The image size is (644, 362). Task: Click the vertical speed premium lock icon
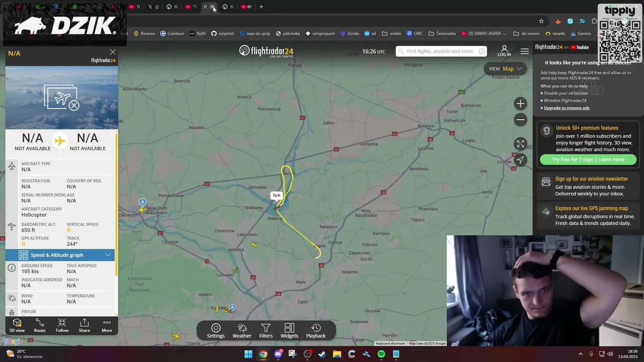(69, 230)
